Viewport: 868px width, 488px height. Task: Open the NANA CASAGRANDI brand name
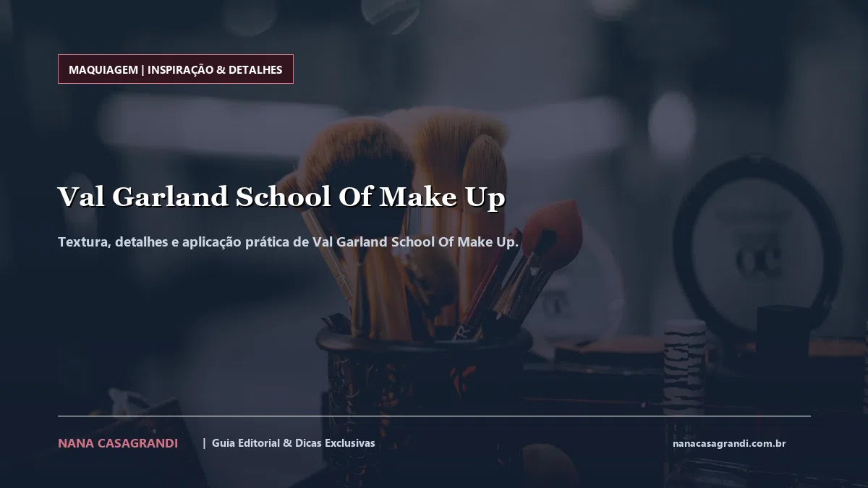pyautogui.click(x=118, y=443)
